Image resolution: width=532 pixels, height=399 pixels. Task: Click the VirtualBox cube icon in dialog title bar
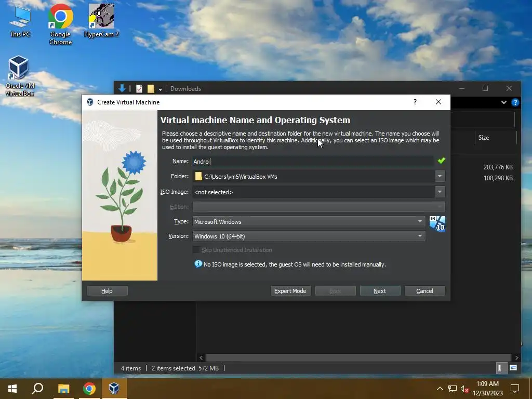[90, 102]
